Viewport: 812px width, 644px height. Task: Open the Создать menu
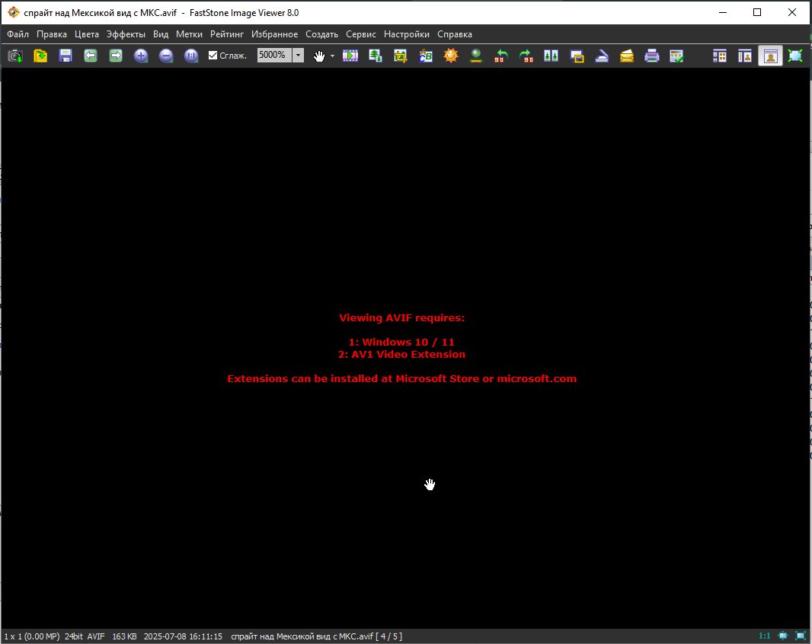click(321, 34)
